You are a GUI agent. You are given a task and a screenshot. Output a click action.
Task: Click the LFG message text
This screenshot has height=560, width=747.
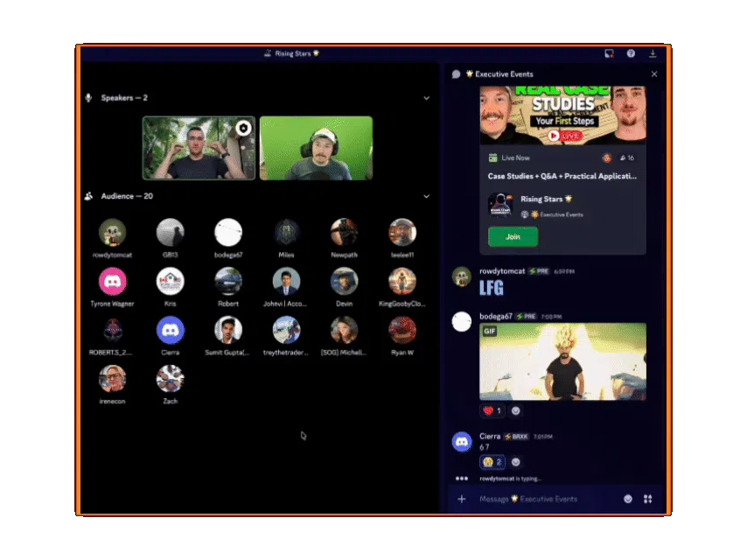click(492, 288)
